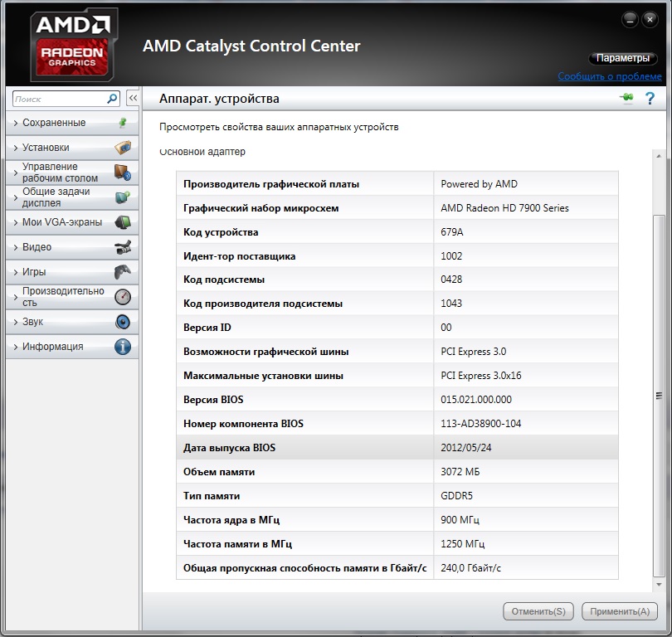The width and height of the screenshot is (672, 637).
Task: Open the Информация menu item
Action: pyautogui.click(x=72, y=347)
